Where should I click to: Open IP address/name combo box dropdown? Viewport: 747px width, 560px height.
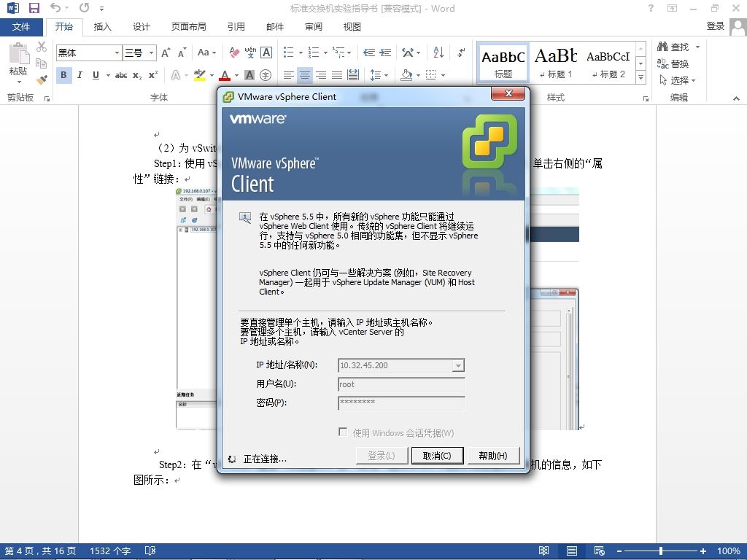[x=458, y=366]
